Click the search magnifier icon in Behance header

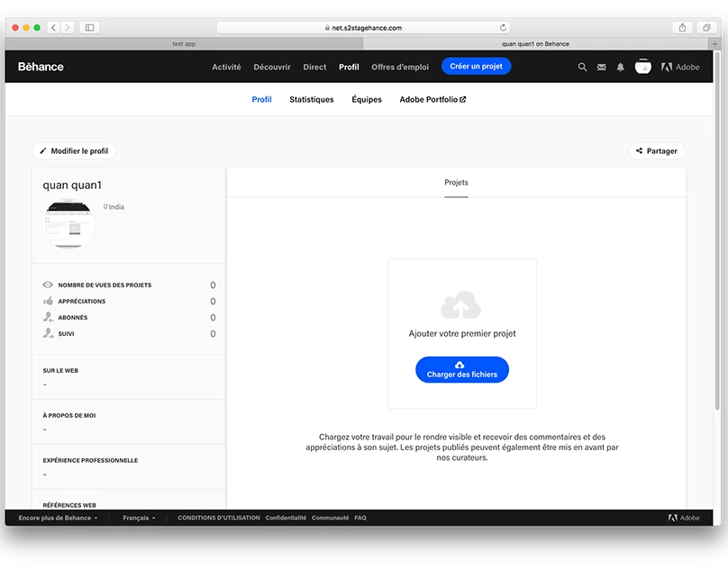[x=582, y=67]
